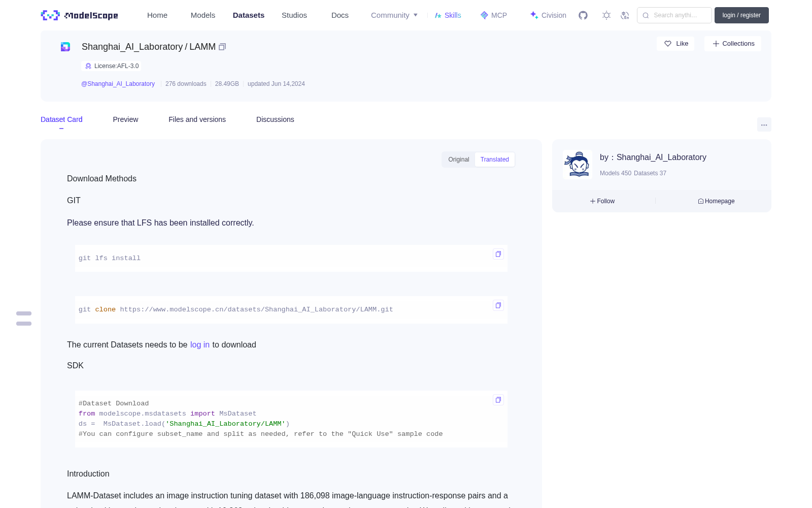
Task: Click the plus icon on Collections
Action: (x=716, y=44)
